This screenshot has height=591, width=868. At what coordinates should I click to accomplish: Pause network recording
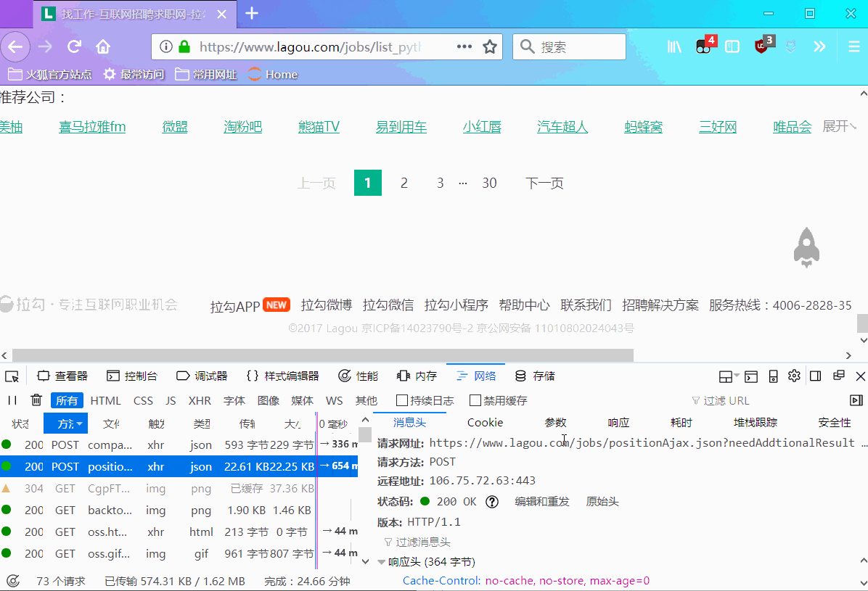click(x=12, y=400)
